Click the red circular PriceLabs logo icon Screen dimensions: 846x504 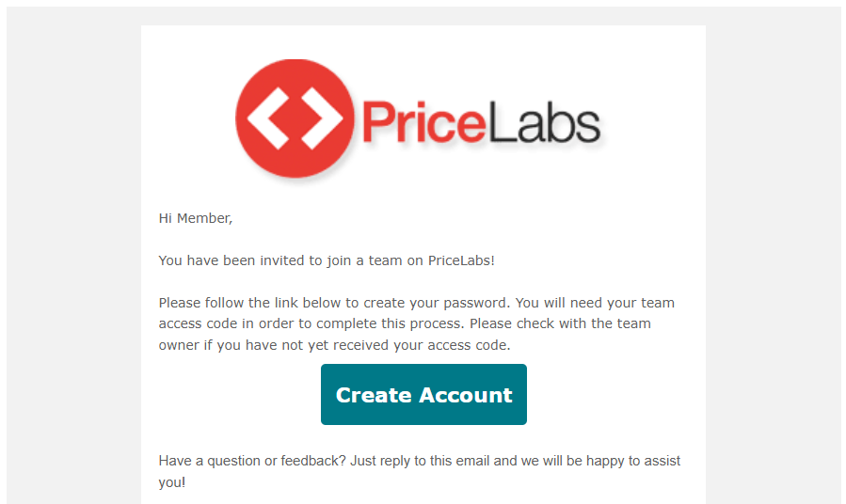(x=295, y=118)
